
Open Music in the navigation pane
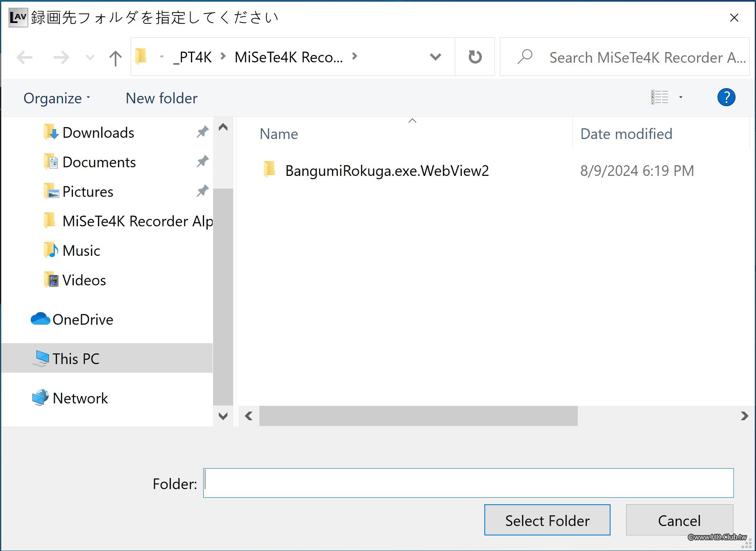(81, 250)
